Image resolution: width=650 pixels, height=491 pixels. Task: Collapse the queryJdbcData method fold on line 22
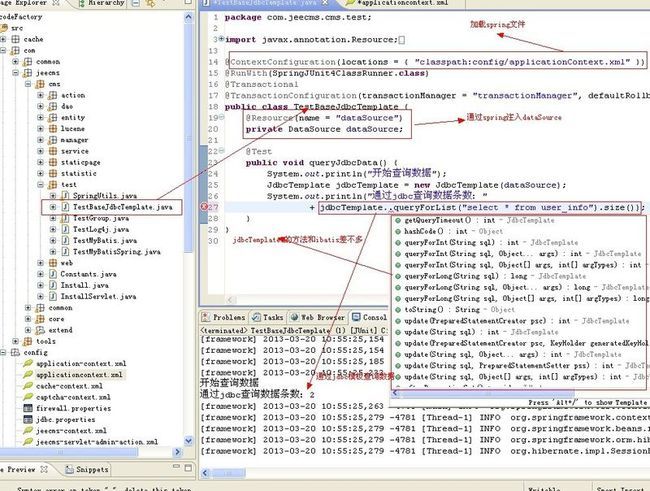[222, 151]
